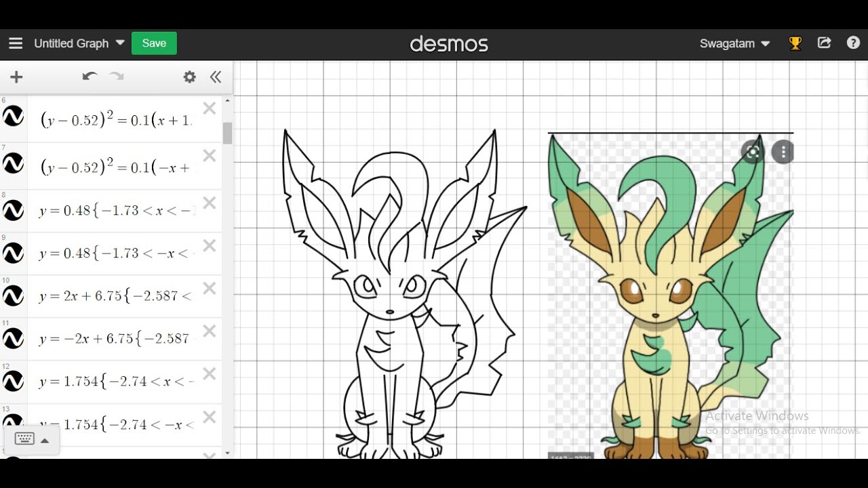Viewport: 868px width, 488px height.
Task: Toggle visibility of expression 6 curve icon
Action: 14,117
